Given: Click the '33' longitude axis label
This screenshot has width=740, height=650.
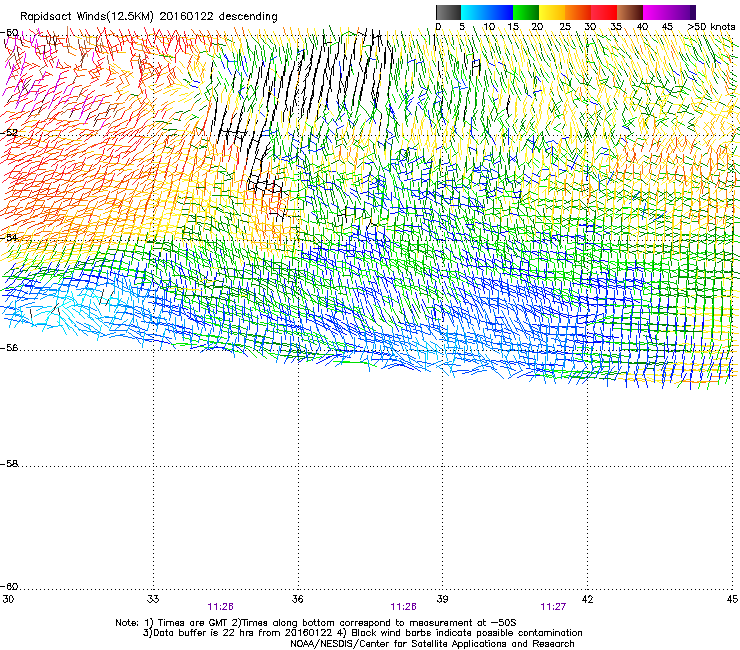Looking at the screenshot, I should 153,599.
